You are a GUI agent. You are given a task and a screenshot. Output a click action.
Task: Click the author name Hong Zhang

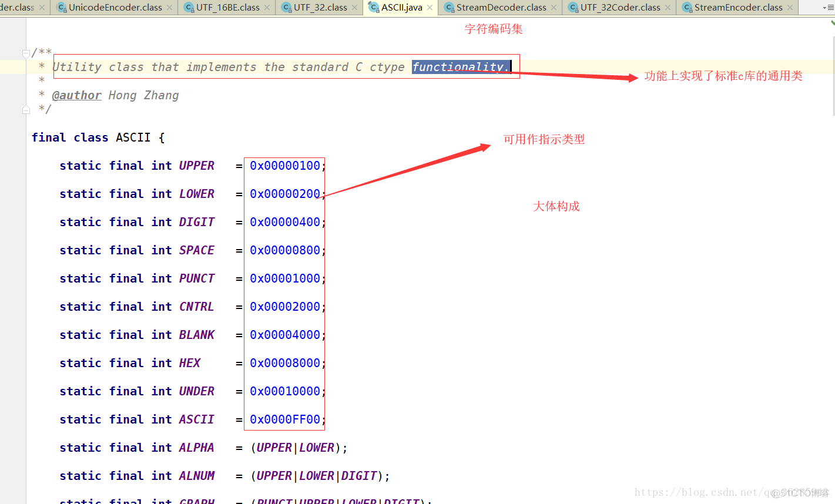coord(143,95)
